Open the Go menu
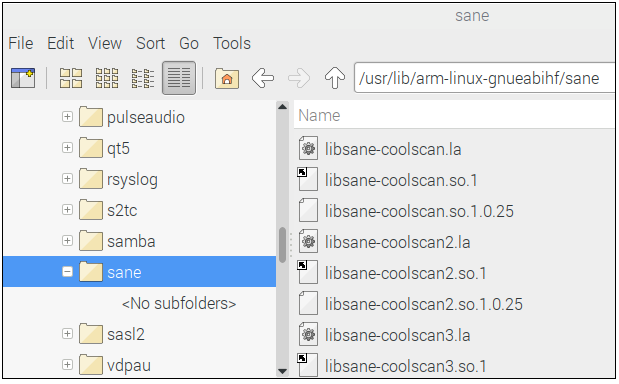 (189, 43)
